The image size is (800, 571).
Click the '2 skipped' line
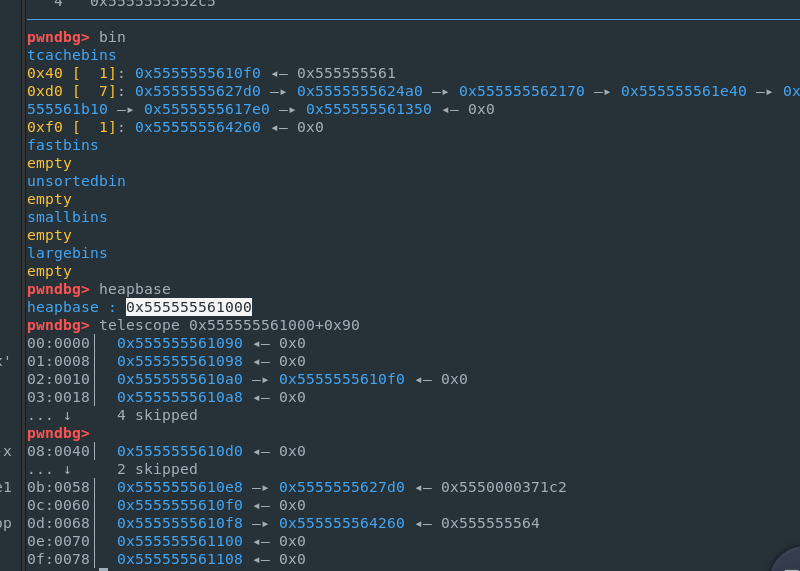[x=157, y=469]
